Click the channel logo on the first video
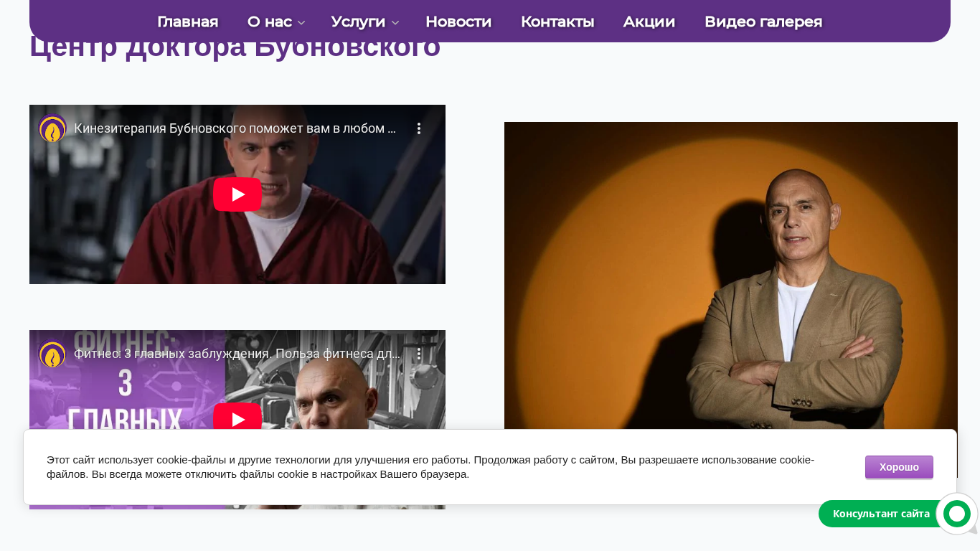The width and height of the screenshot is (980, 551). 52,128
